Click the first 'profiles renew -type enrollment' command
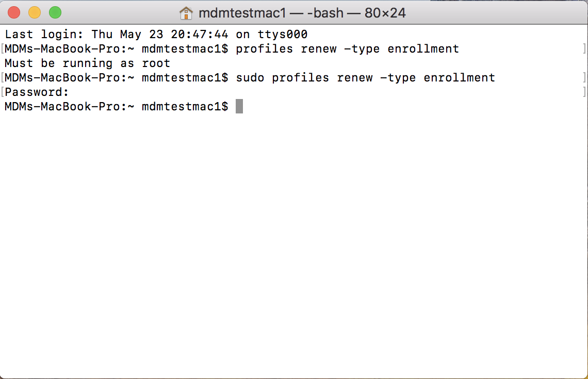 point(347,49)
